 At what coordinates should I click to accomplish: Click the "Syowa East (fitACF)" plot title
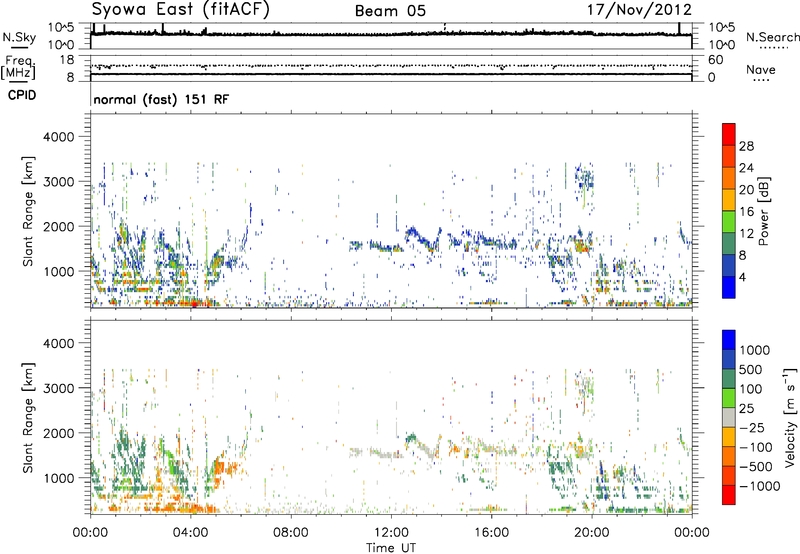180,9
